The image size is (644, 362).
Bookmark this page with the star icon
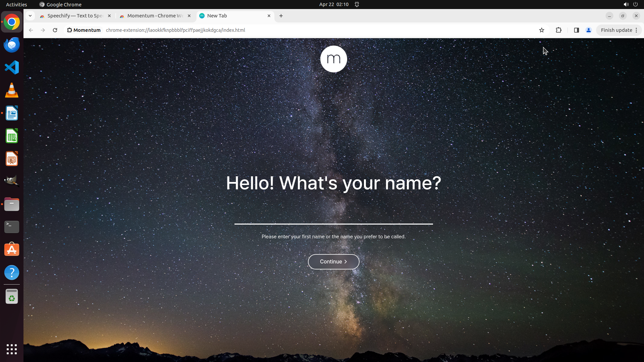tap(541, 30)
